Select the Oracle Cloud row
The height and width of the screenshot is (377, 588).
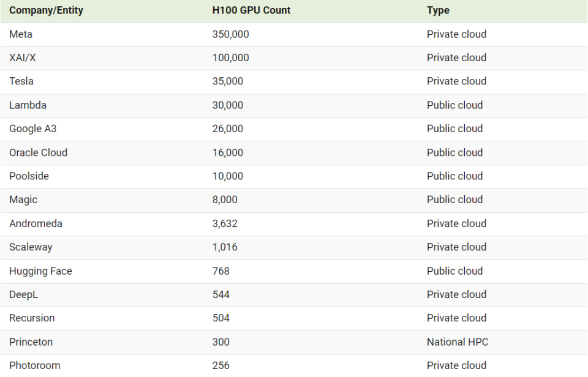(x=38, y=152)
